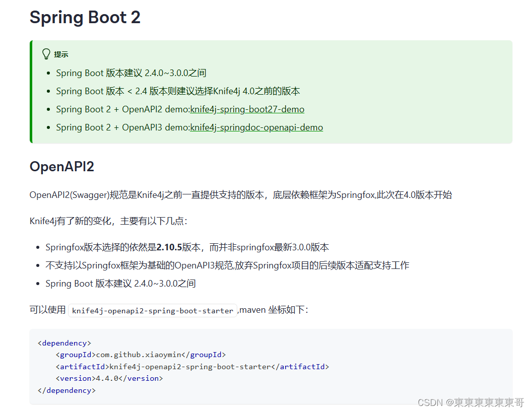Open the knife4j-springdoc-openapi-demo link
532x412 pixels.
256,127
